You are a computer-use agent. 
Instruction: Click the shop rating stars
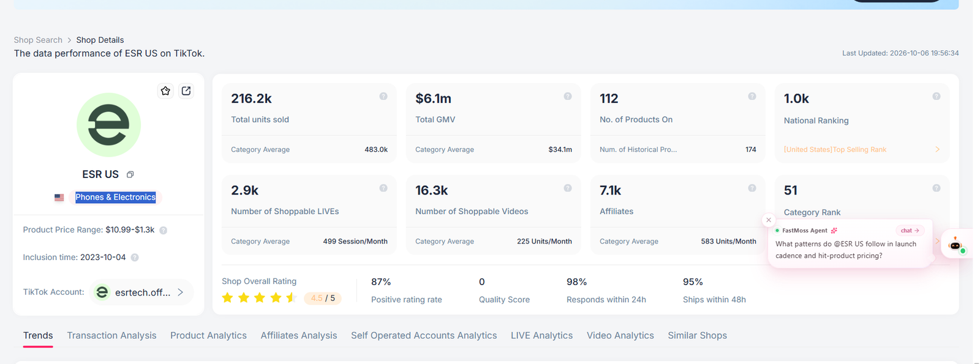coord(259,298)
